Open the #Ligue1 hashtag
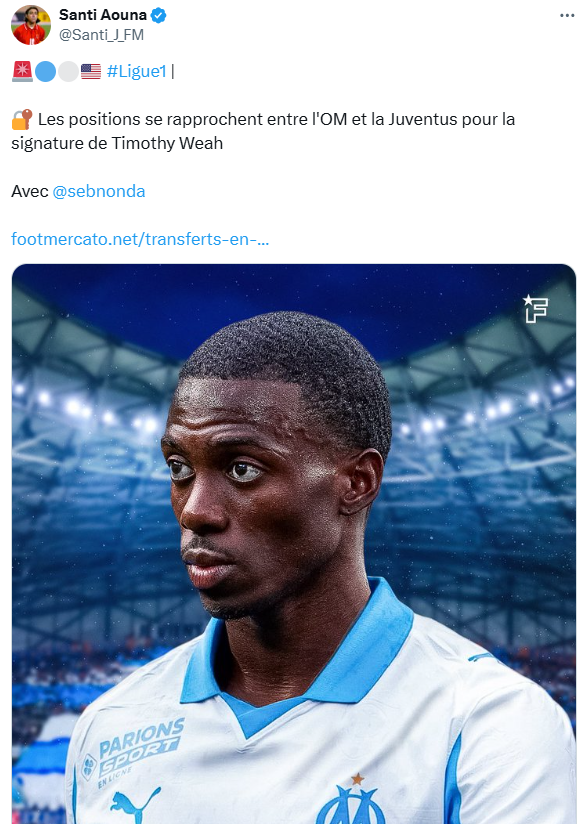The image size is (583, 824). point(137,71)
